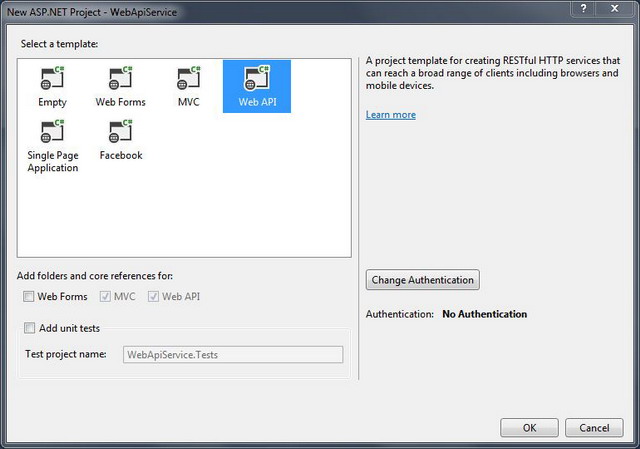
Task: Select the Web Forms template icon
Action: tap(120, 78)
